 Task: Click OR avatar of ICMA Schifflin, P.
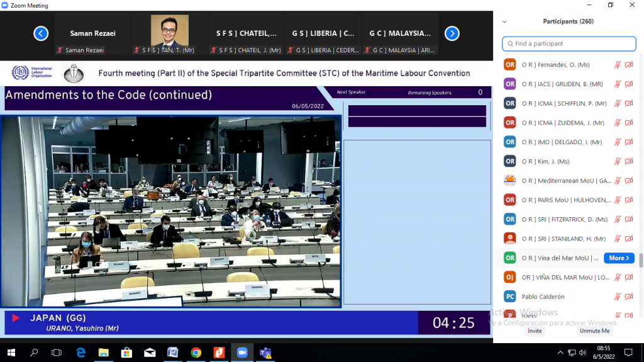tap(510, 103)
